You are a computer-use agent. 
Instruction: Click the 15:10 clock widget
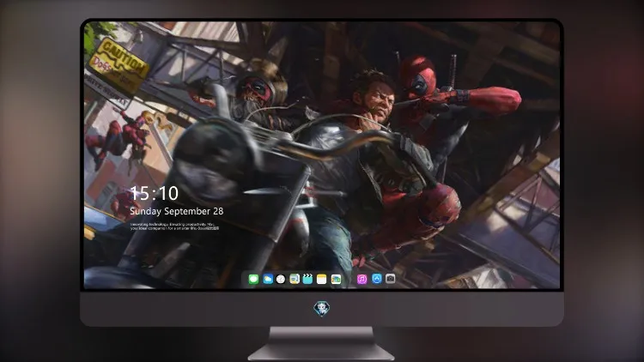(154, 193)
